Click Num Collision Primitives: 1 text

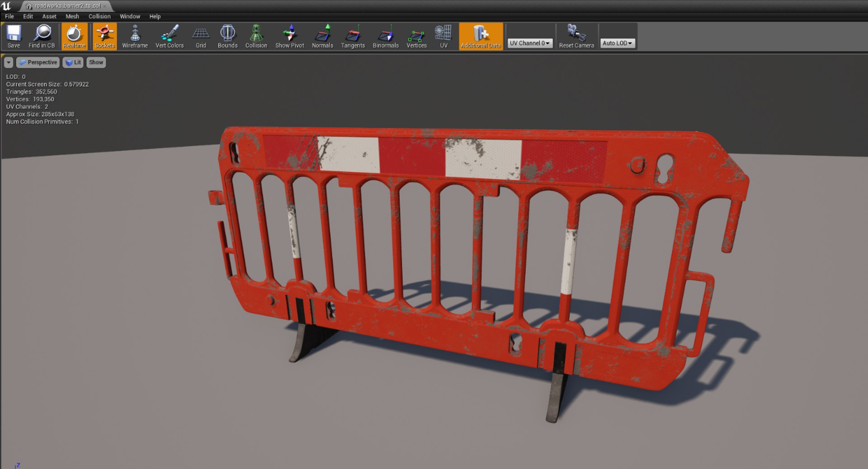click(x=42, y=122)
